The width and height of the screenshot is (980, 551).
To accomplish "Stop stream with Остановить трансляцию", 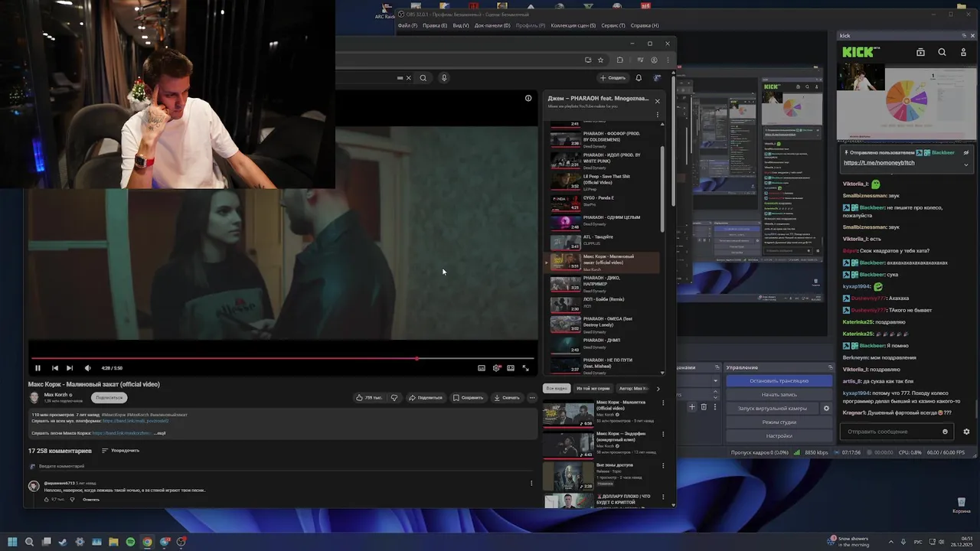I will pyautogui.click(x=779, y=380).
